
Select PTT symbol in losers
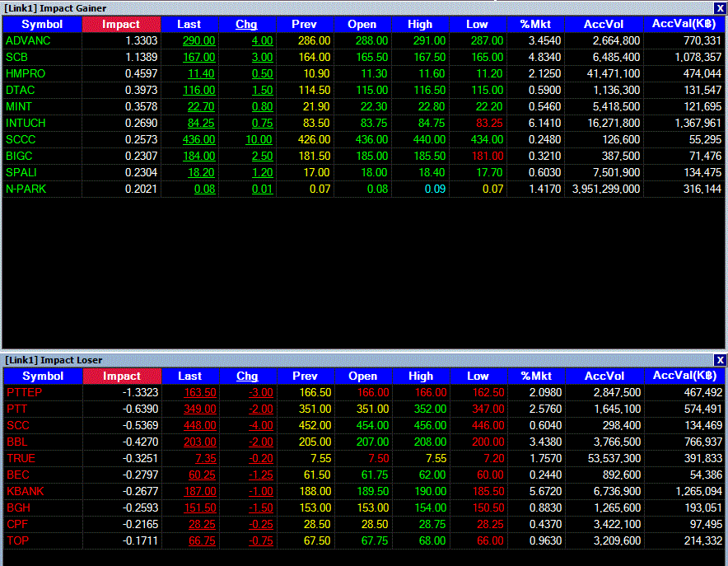16,409
